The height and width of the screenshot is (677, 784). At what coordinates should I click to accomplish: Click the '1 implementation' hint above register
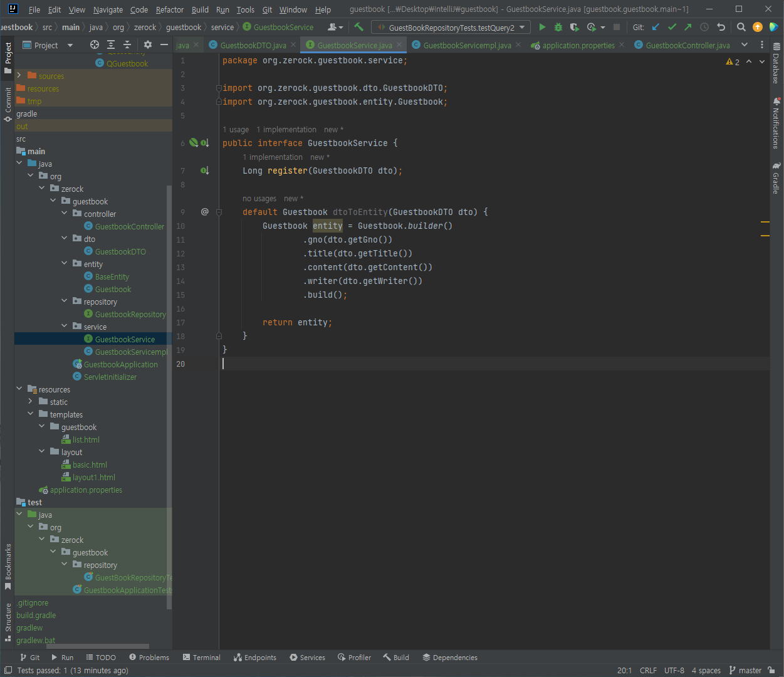coord(273,157)
